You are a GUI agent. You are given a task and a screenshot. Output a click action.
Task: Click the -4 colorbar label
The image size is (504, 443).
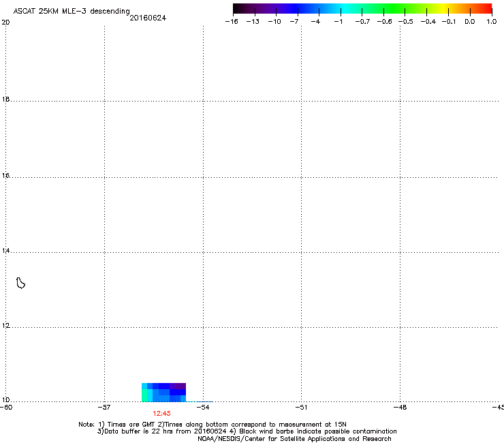point(315,22)
